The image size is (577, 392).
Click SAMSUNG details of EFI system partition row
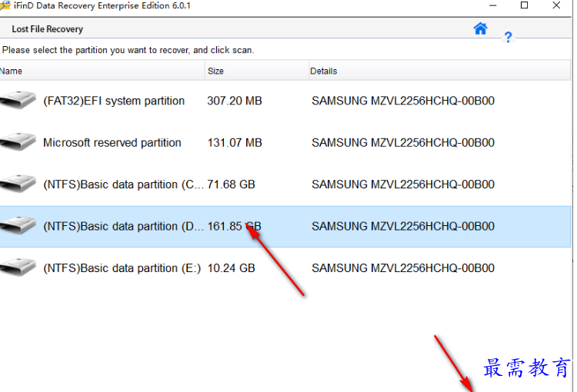(x=403, y=101)
